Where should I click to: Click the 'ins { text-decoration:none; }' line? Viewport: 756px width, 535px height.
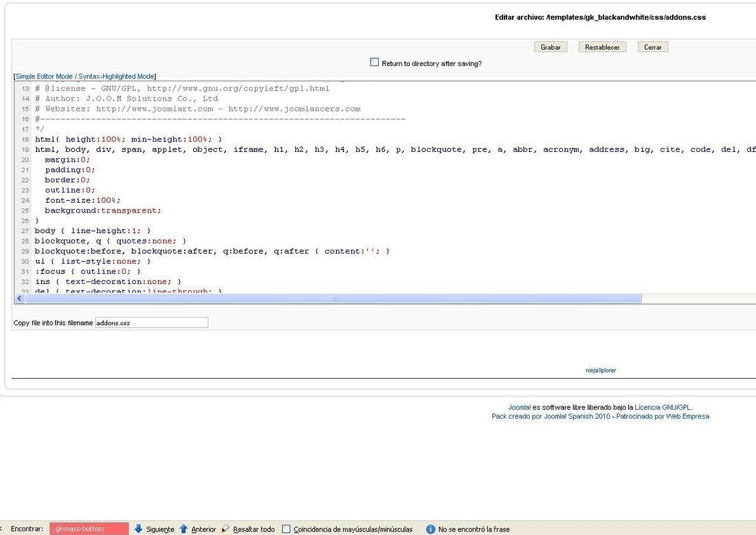[108, 281]
